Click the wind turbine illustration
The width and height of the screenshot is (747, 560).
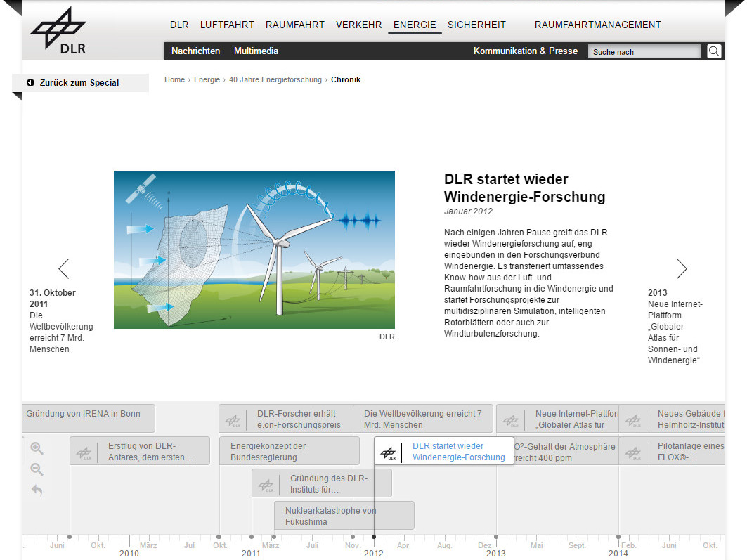254,249
